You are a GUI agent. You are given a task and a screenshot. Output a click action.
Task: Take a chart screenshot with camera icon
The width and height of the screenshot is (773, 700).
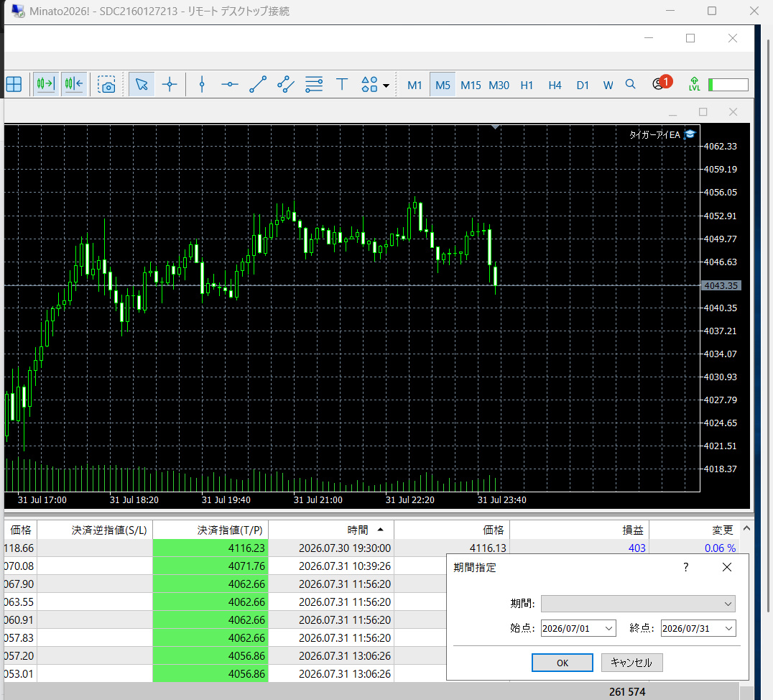(x=106, y=84)
